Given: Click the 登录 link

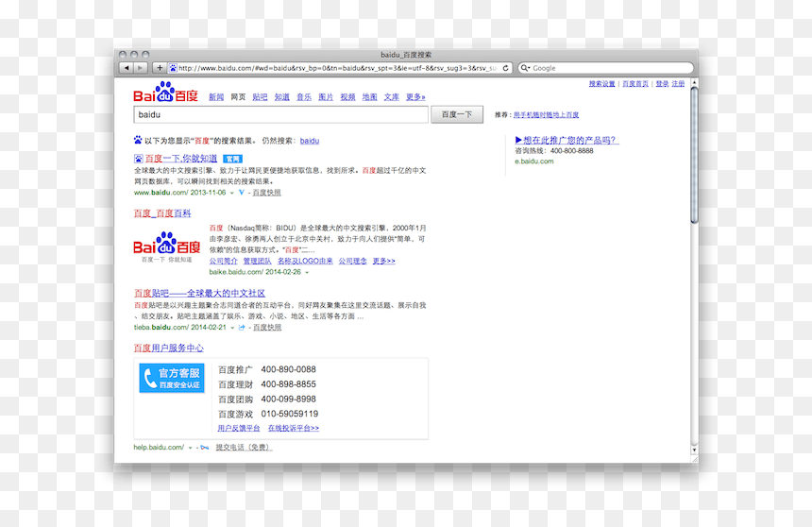Looking at the screenshot, I should click(x=662, y=84).
